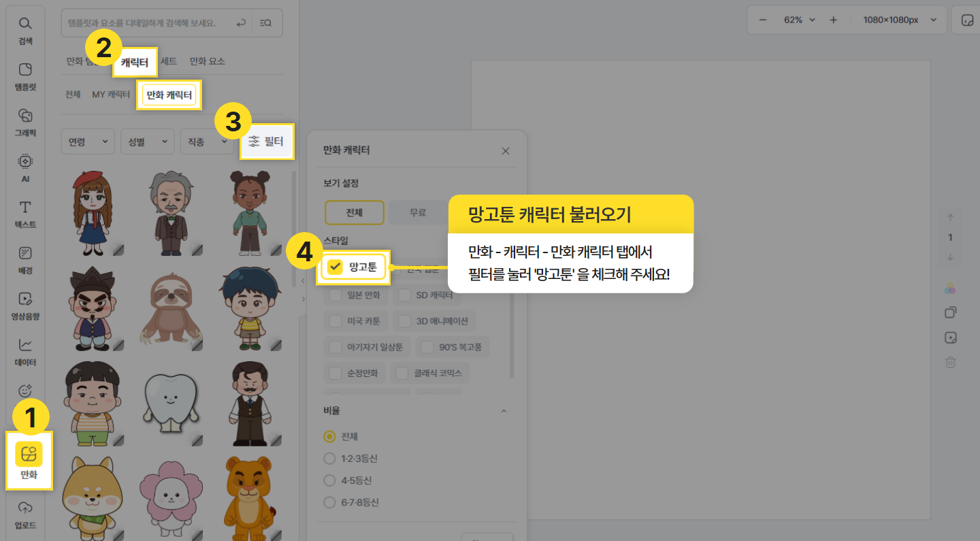Select the MY 캐릭터 sub-tab

coord(111,95)
